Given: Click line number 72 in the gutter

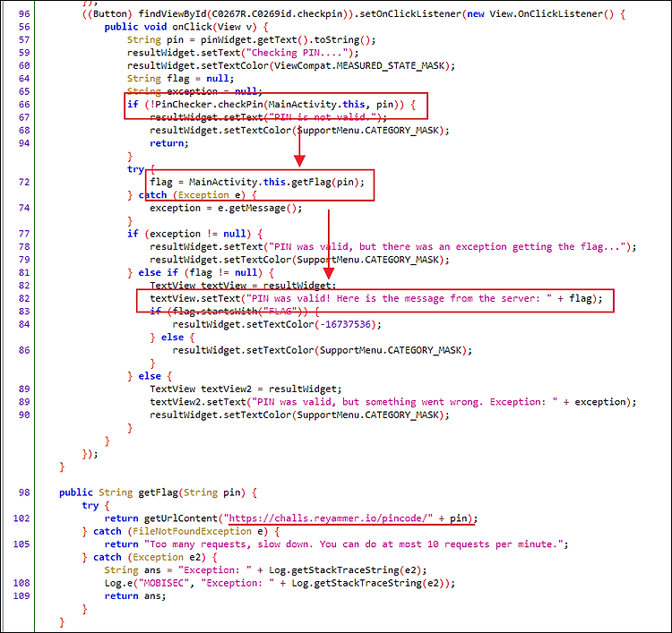Looking at the screenshot, I should click(x=24, y=182).
